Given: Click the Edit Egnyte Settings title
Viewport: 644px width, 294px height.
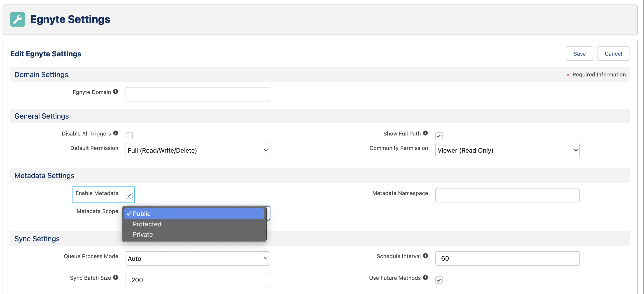Looking at the screenshot, I should [46, 54].
